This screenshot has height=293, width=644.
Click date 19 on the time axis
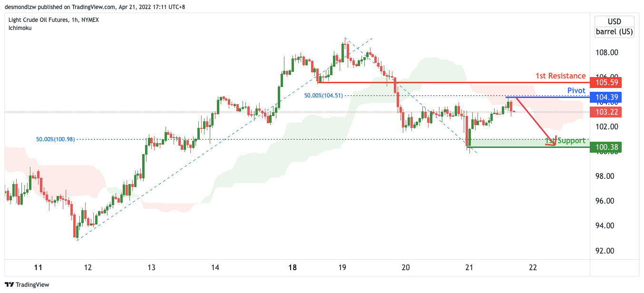342,267
